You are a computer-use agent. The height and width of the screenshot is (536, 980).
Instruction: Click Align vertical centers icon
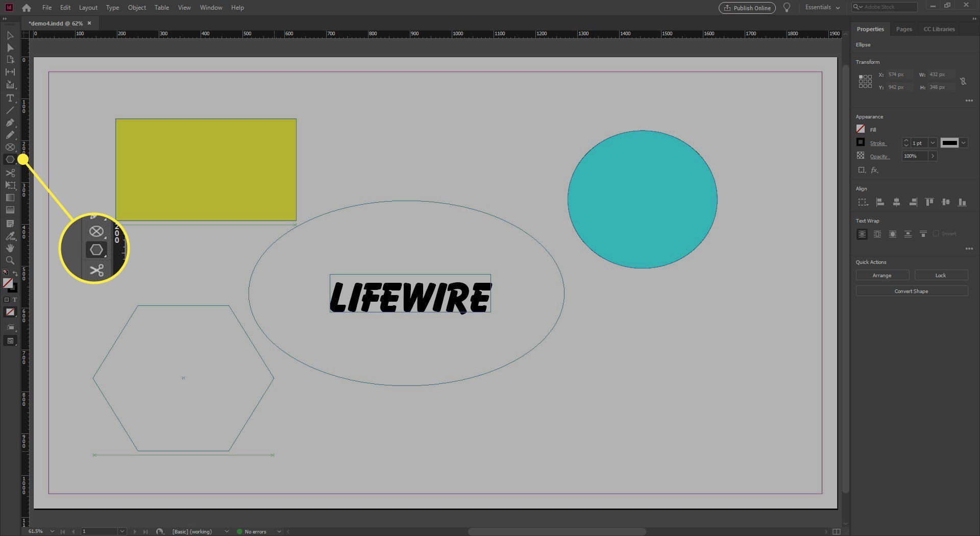pyautogui.click(x=946, y=202)
